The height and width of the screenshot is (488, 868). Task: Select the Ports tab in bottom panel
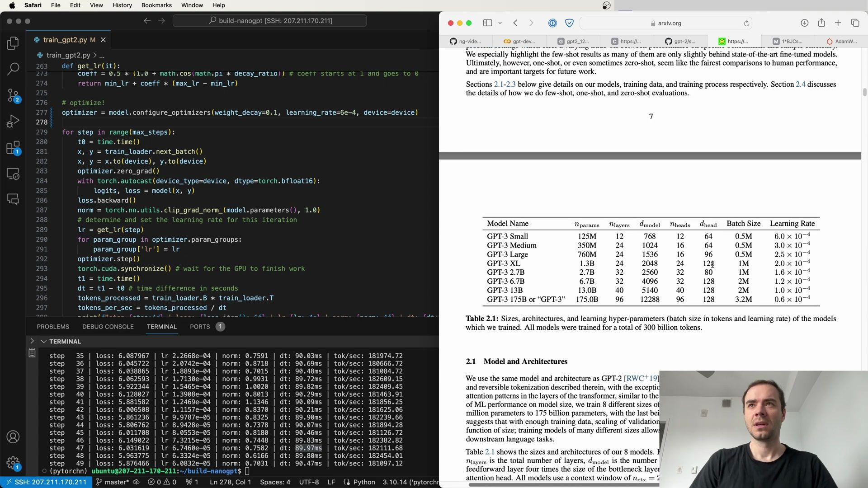200,326
